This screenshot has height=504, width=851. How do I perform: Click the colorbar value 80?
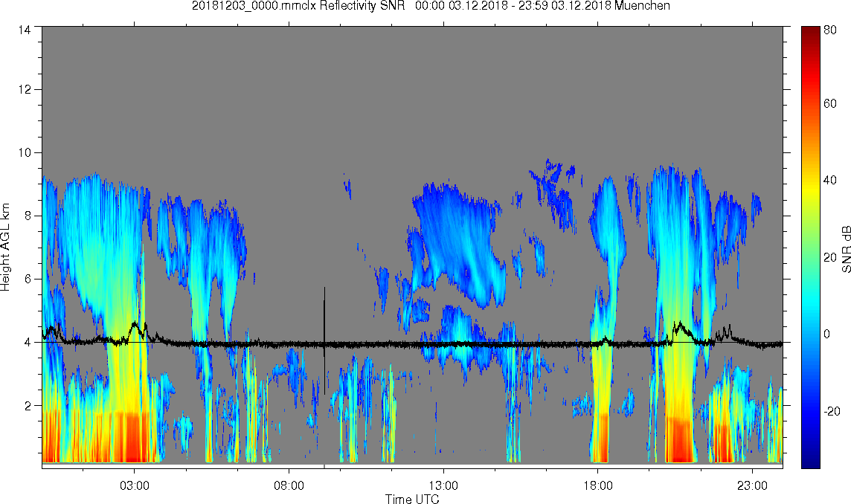tap(830, 30)
